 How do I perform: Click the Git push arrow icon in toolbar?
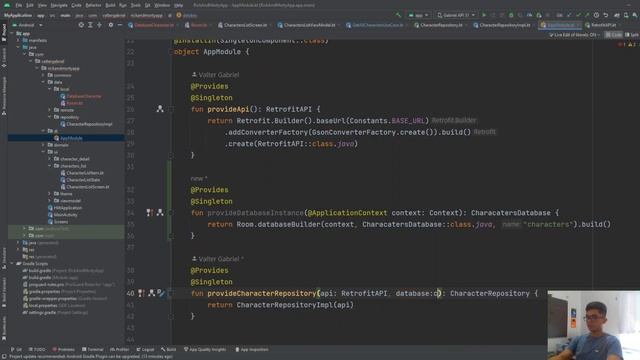pyautogui.click(x=587, y=15)
